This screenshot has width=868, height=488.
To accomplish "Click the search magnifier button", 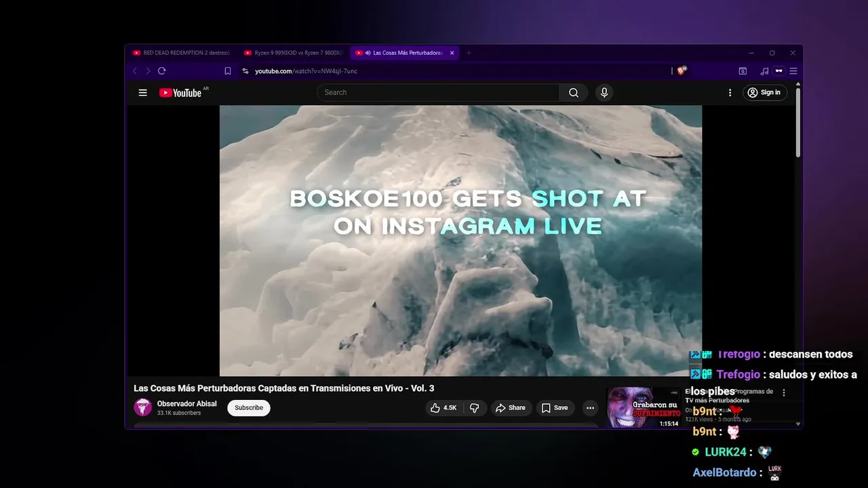I will point(574,93).
